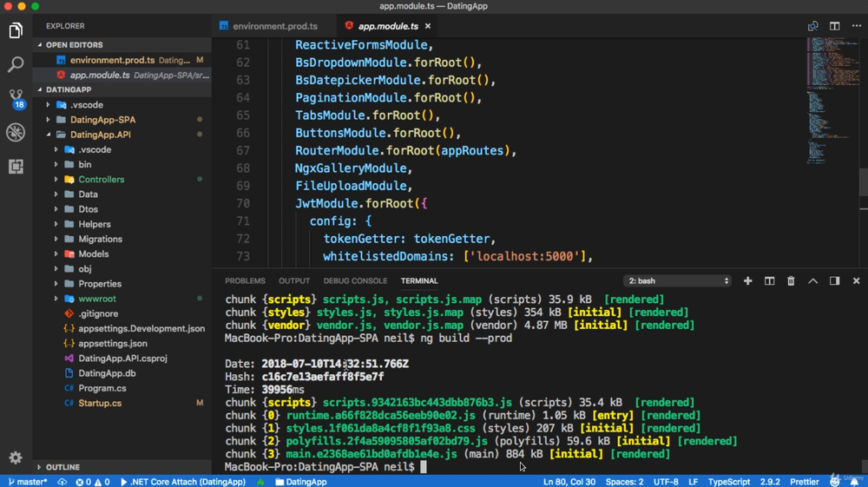Focus the terminal command prompt
Image resolution: width=868 pixels, height=487 pixels.
424,467
